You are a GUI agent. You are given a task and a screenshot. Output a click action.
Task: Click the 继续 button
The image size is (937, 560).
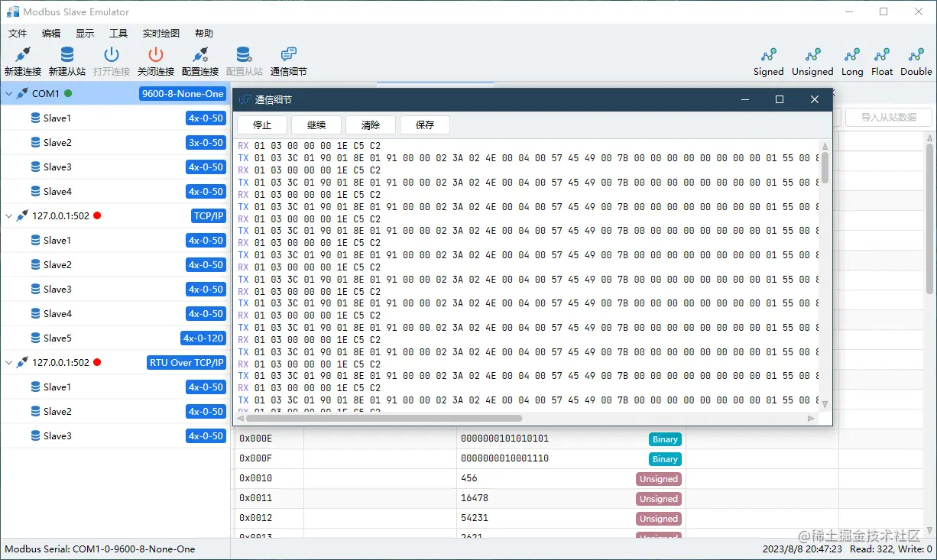tap(316, 125)
